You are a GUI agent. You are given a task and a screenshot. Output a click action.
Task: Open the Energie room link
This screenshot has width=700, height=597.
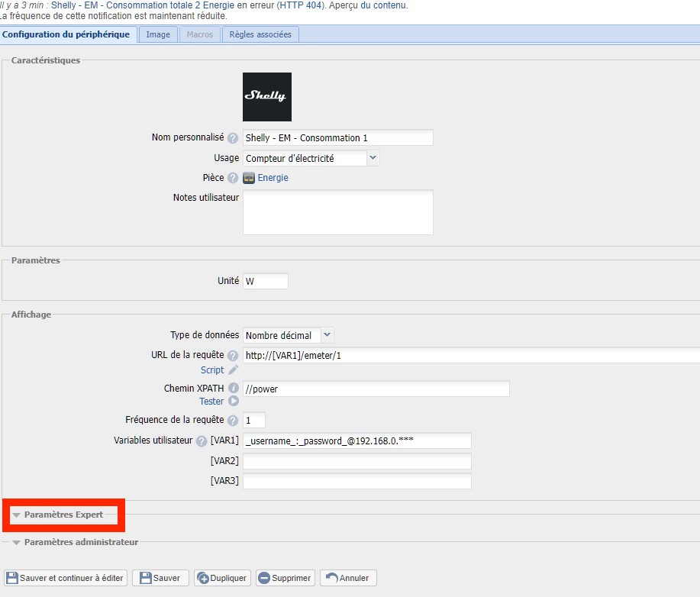273,178
